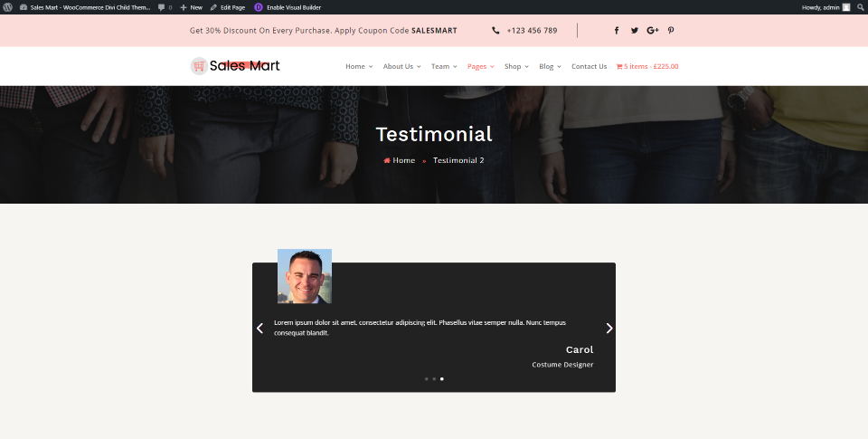
Task: Open the admin bar search icon
Action: (860, 7)
